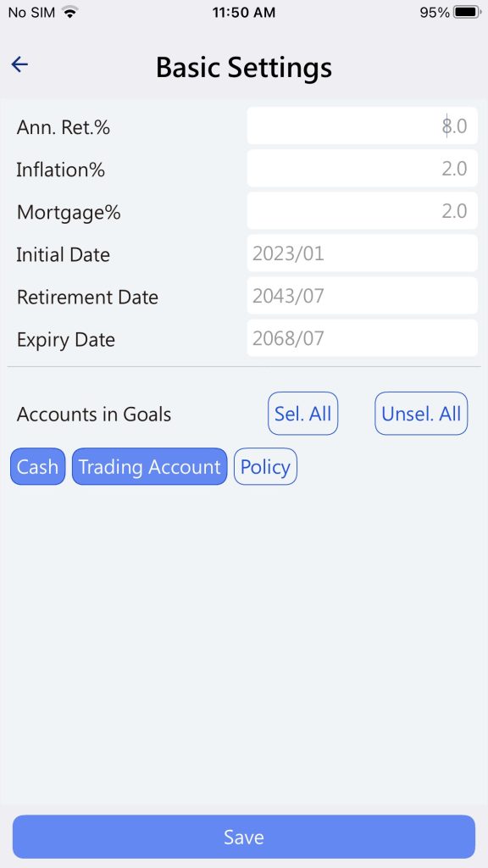This screenshot has width=488, height=868.
Task: Focus the Ann. Ret.% input field
Action: pos(362,126)
